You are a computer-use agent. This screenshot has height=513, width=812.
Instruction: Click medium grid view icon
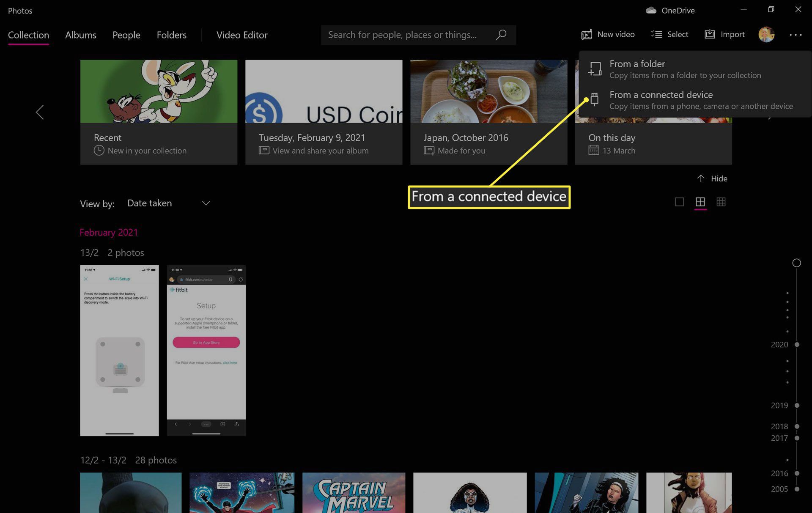coord(700,202)
